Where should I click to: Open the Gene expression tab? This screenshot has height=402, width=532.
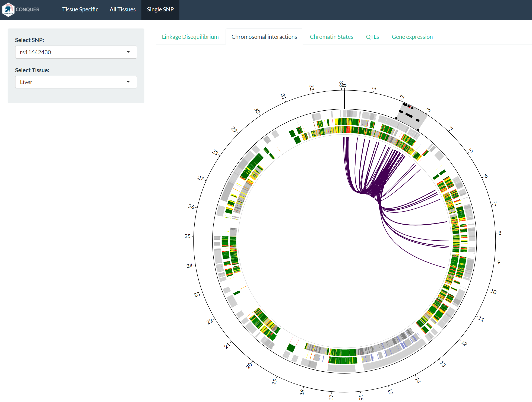(x=412, y=37)
